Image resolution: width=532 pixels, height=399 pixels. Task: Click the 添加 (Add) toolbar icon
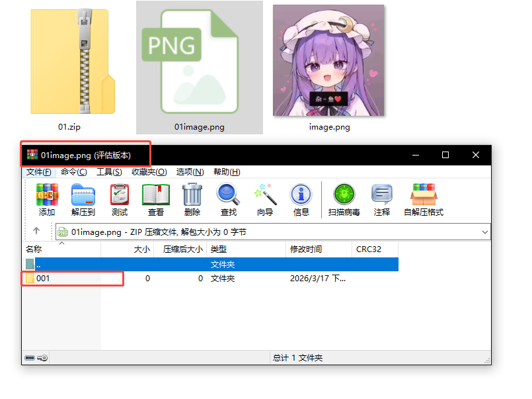47,195
